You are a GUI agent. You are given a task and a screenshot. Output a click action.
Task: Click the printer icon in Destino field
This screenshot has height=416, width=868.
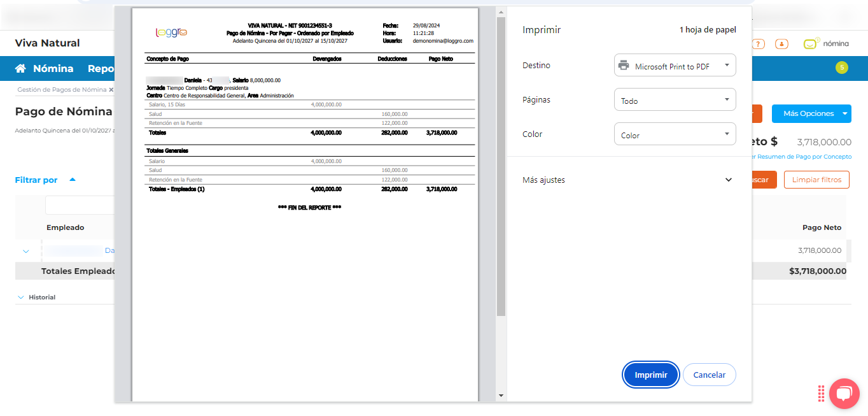click(624, 66)
